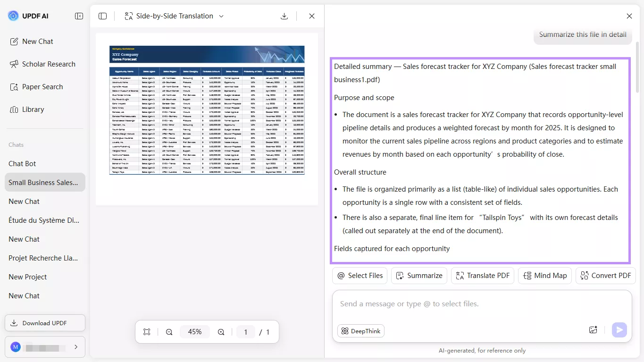Collapse the left navigation sidebar

click(79, 16)
